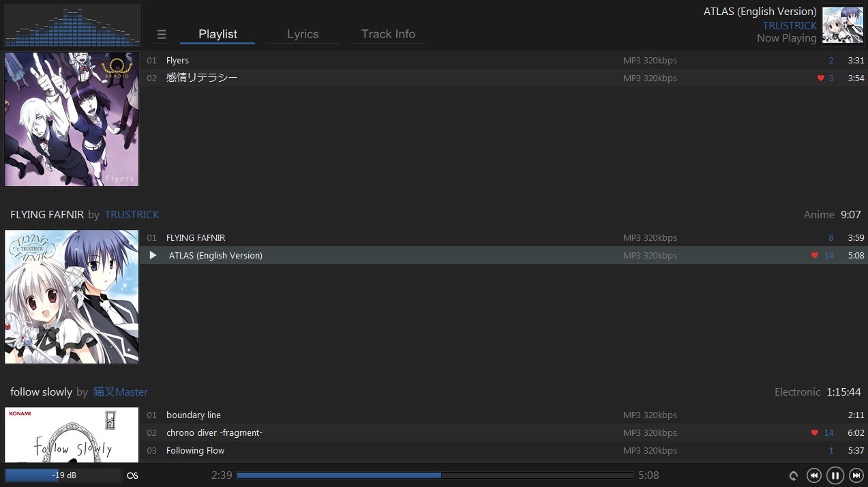Toggle the heart on chrono diver -fragment-
868x487 pixels.
(814, 433)
